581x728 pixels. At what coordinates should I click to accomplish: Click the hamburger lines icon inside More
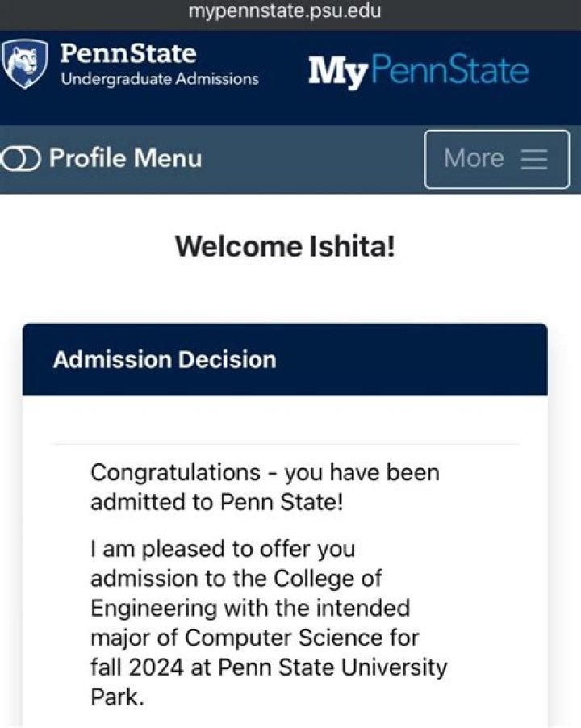[534, 159]
